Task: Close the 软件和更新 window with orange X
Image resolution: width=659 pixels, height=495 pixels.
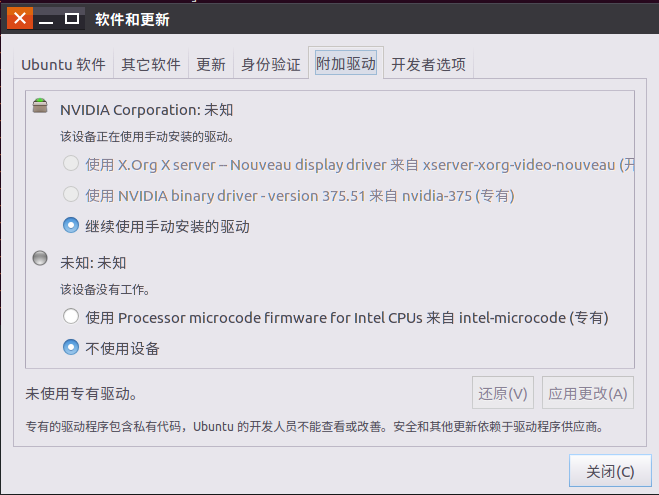Action: point(20,18)
